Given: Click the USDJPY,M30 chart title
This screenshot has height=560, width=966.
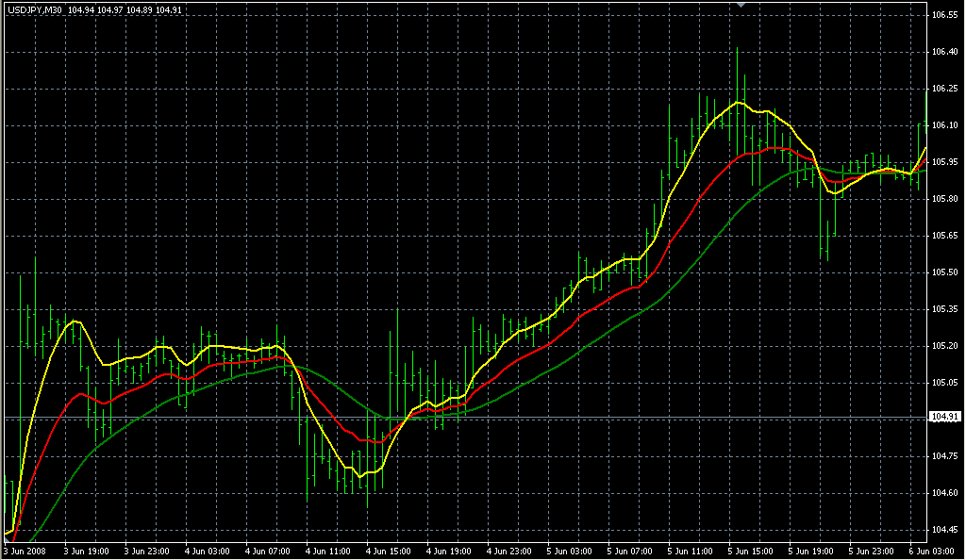Looking at the screenshot, I should (x=33, y=10).
